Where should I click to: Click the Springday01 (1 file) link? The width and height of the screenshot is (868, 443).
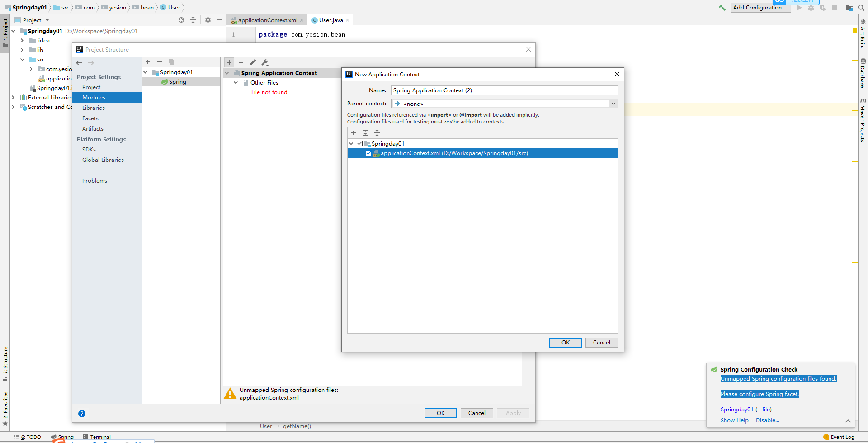[746, 410]
